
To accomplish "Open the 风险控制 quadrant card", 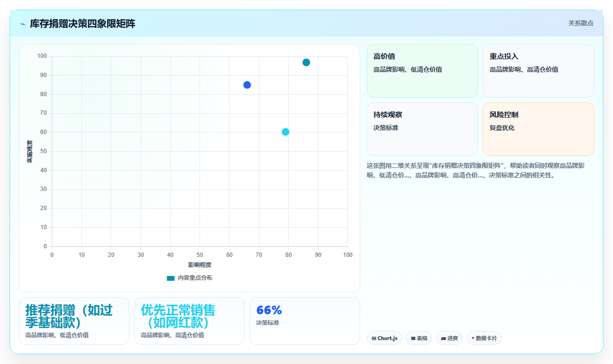I will tap(538, 129).
